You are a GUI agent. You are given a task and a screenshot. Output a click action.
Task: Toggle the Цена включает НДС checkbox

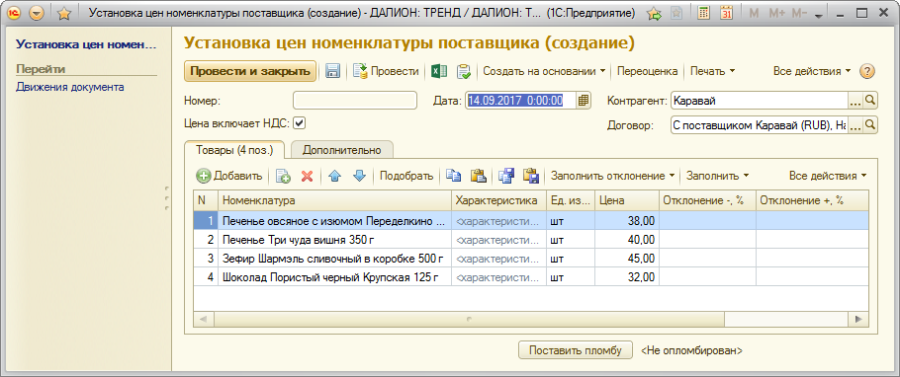coord(300,122)
